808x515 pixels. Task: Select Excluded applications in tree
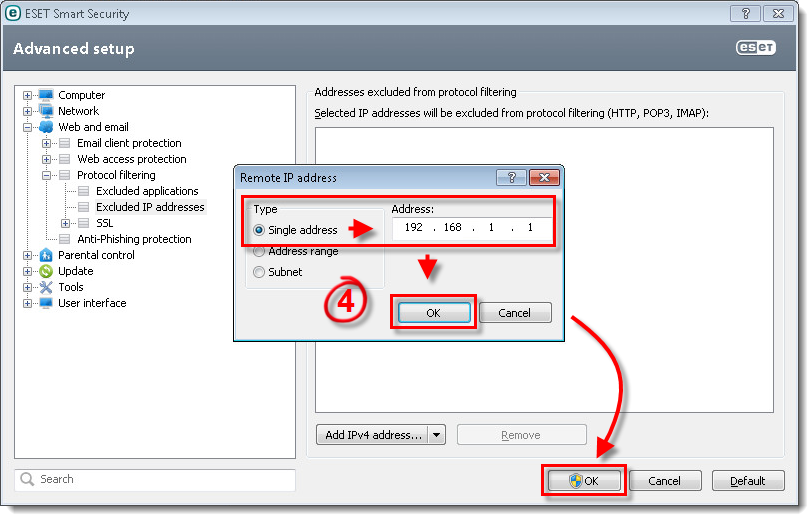coord(147,191)
